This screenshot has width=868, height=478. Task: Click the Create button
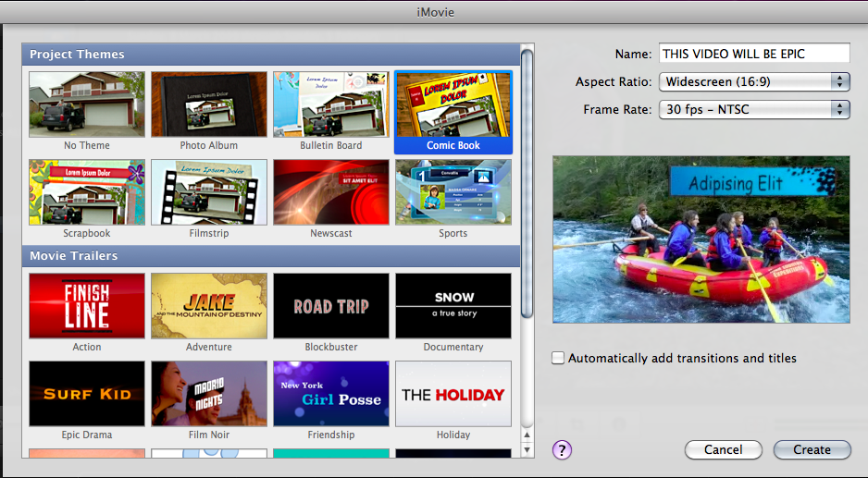coord(812,449)
